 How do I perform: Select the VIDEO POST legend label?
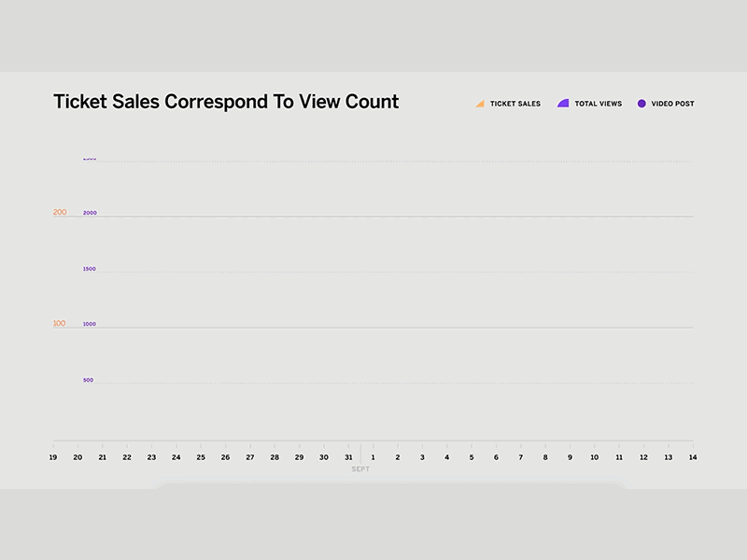[x=672, y=104]
